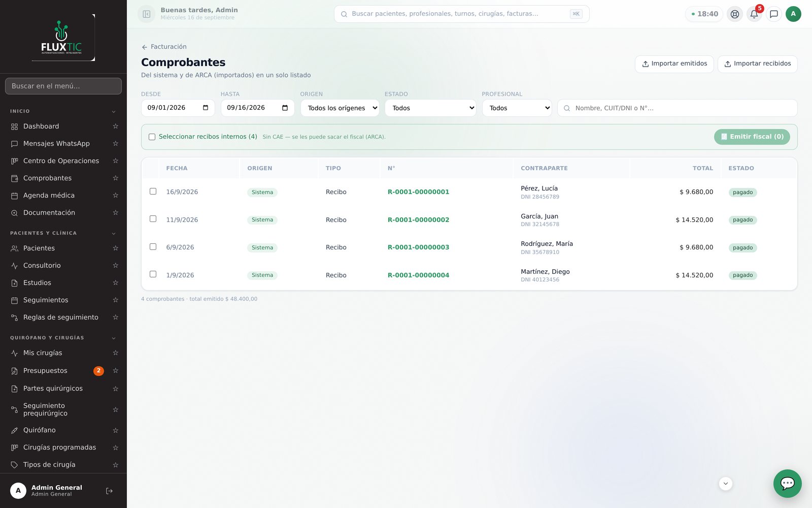Click the 18:40 clock indicator
The width and height of the screenshot is (812, 508).
tap(704, 14)
